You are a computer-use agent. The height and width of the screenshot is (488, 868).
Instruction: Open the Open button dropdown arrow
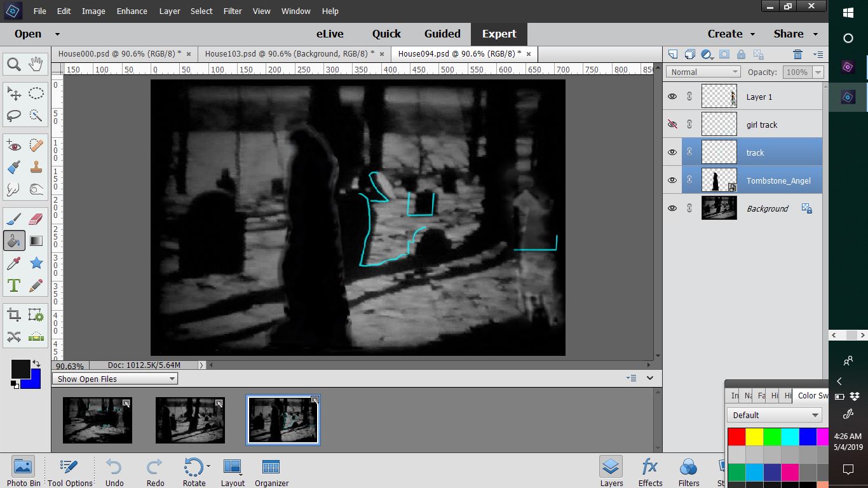(57, 34)
